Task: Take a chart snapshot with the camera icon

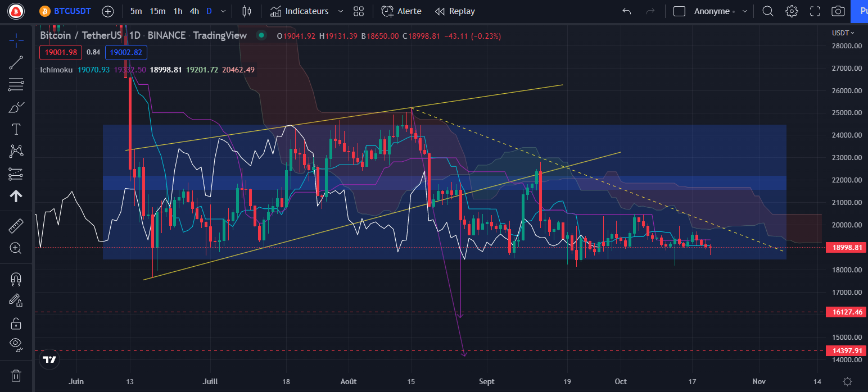Action: pos(838,11)
